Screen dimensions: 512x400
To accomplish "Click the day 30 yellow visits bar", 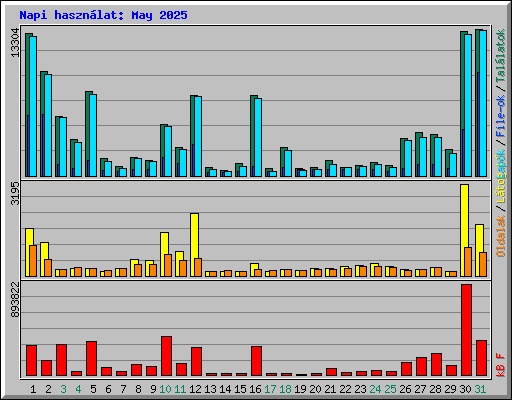I will click(464, 230).
